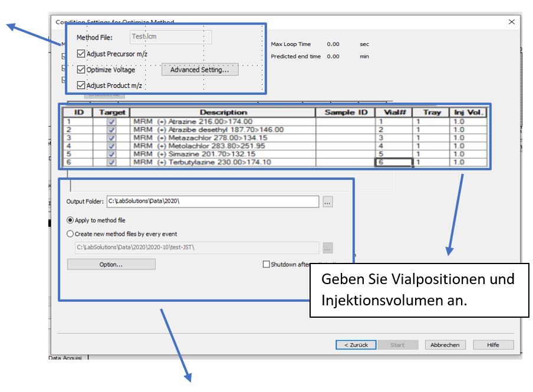Uncheck Target for Metazachlor row
The width and height of the screenshot is (533, 392).
click(x=111, y=138)
